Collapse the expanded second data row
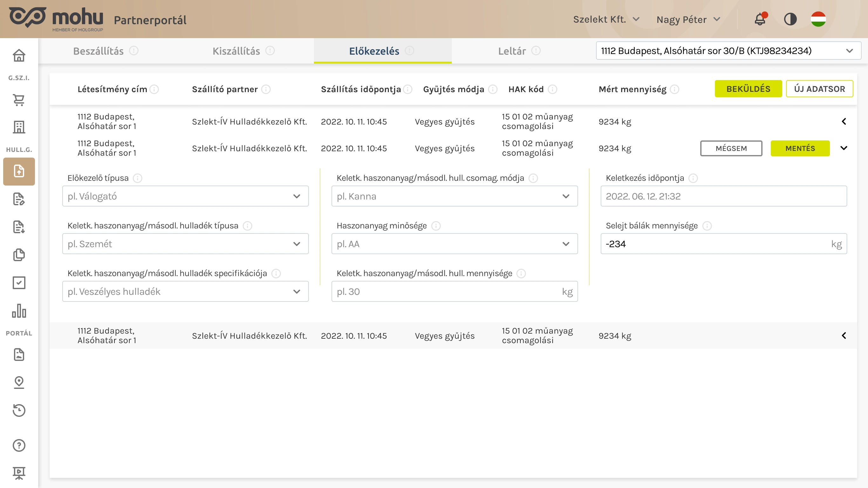The height and width of the screenshot is (488, 868). 844,148
